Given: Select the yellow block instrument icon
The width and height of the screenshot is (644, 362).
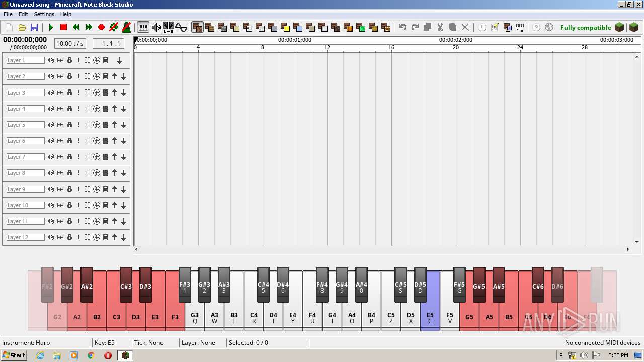Looking at the screenshot, I should click(x=286, y=27).
